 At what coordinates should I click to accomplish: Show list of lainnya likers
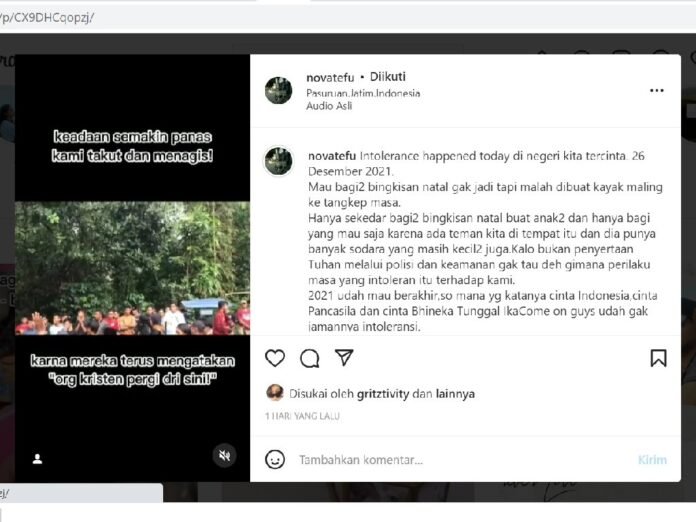455,394
